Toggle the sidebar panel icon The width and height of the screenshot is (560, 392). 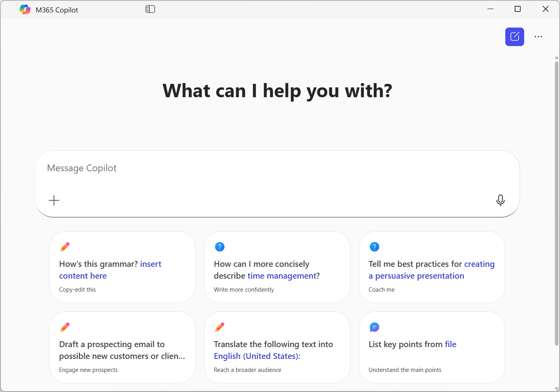tap(150, 9)
